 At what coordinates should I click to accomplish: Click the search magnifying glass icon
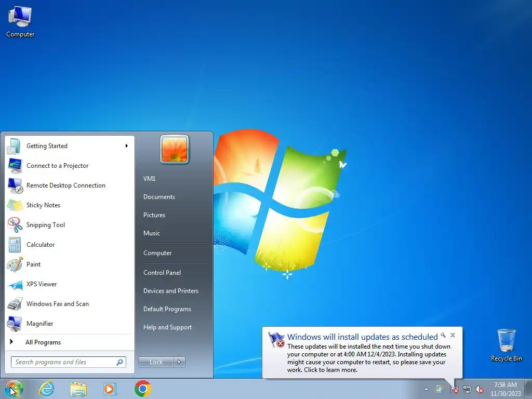120,362
